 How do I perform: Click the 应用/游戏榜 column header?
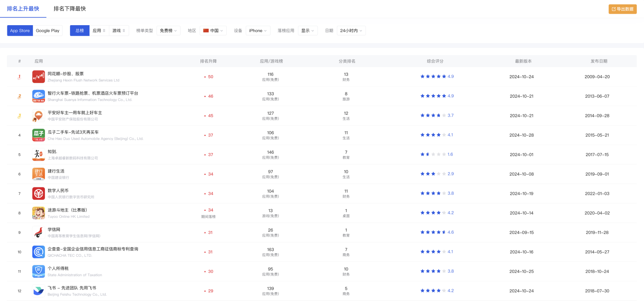click(271, 61)
